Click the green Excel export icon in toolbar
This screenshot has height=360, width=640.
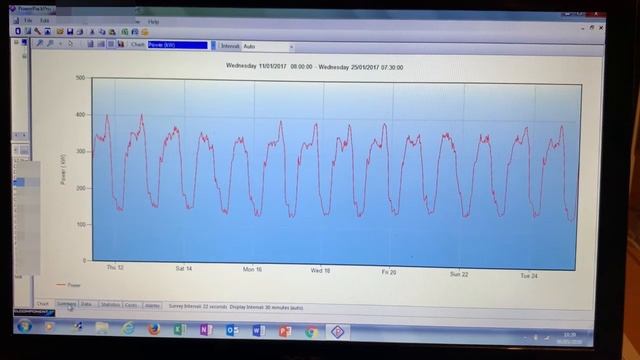(124, 32)
